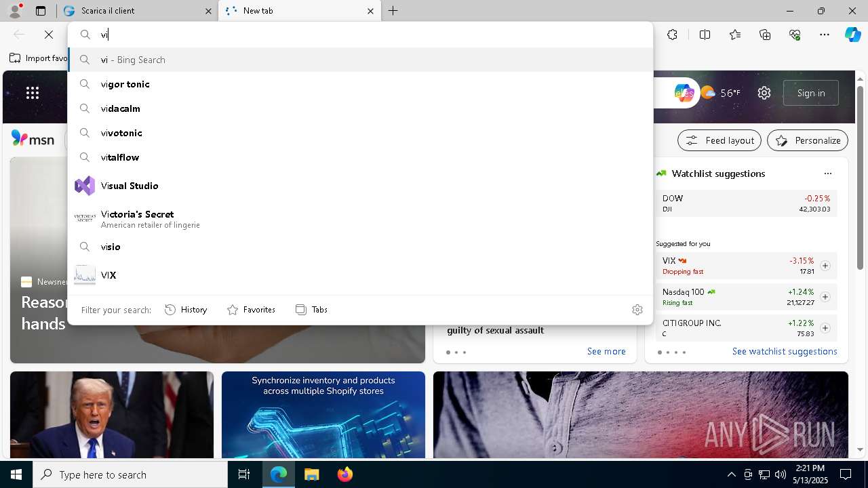
Task: Open the Extensions puzzle icon
Action: click(x=672, y=35)
